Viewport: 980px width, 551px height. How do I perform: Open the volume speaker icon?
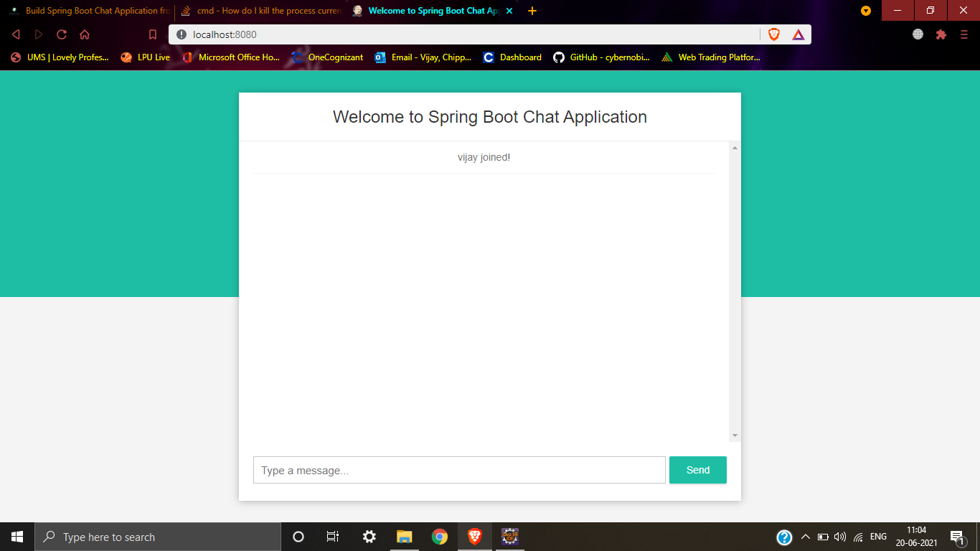[840, 537]
